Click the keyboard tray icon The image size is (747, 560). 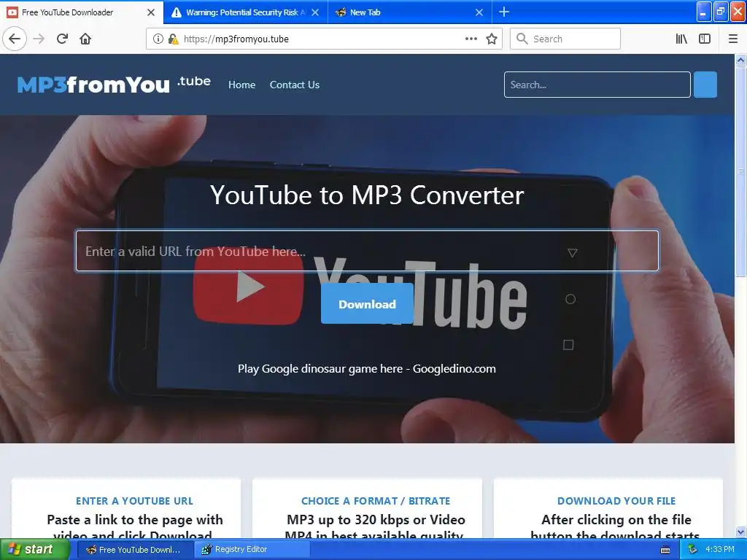click(x=665, y=550)
